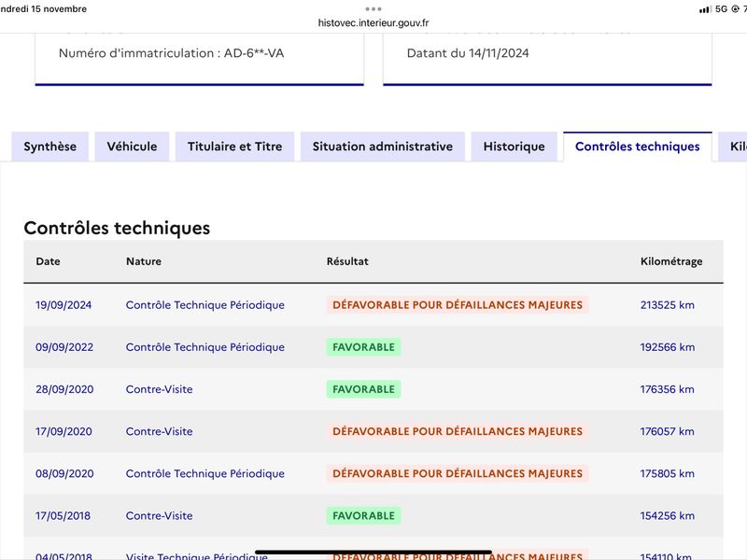Click the Kilométrage column header
This screenshot has width=747, height=560.
[671, 261]
